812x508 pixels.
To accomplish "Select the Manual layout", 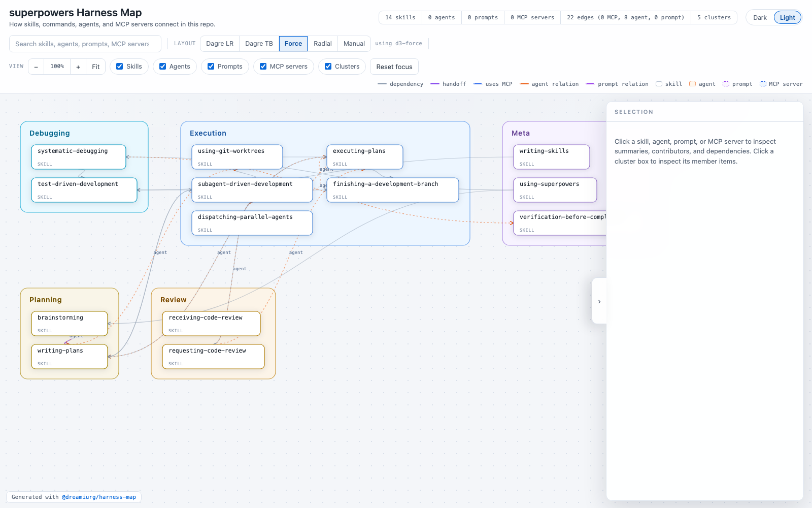I will (354, 44).
